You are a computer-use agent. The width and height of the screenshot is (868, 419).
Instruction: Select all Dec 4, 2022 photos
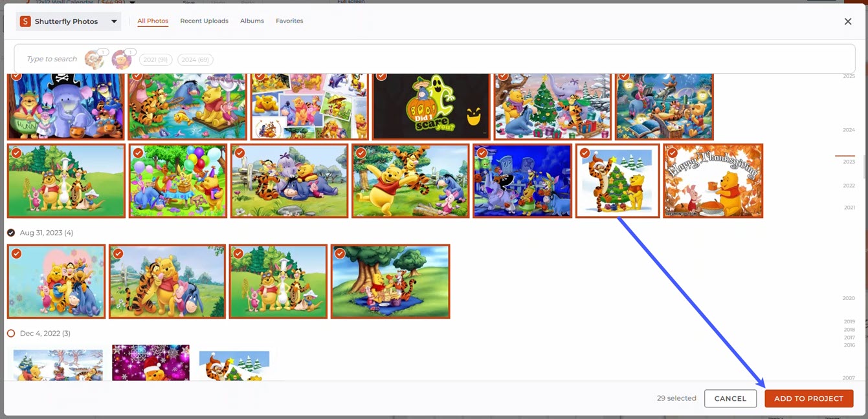[11, 333]
